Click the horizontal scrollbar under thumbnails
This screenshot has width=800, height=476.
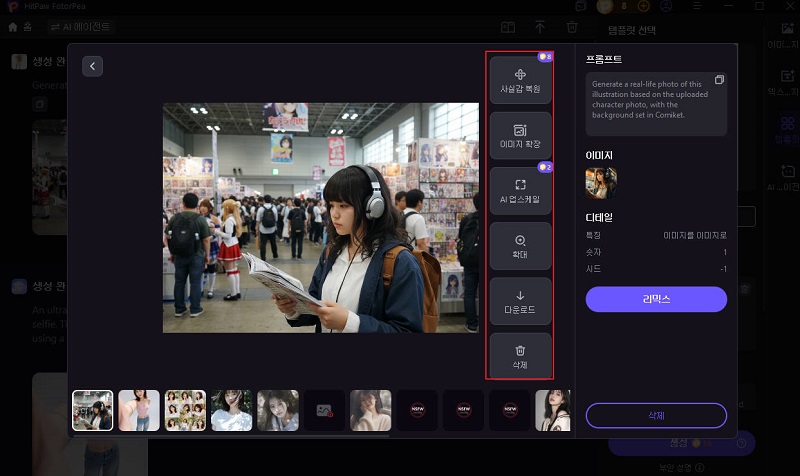(231, 436)
